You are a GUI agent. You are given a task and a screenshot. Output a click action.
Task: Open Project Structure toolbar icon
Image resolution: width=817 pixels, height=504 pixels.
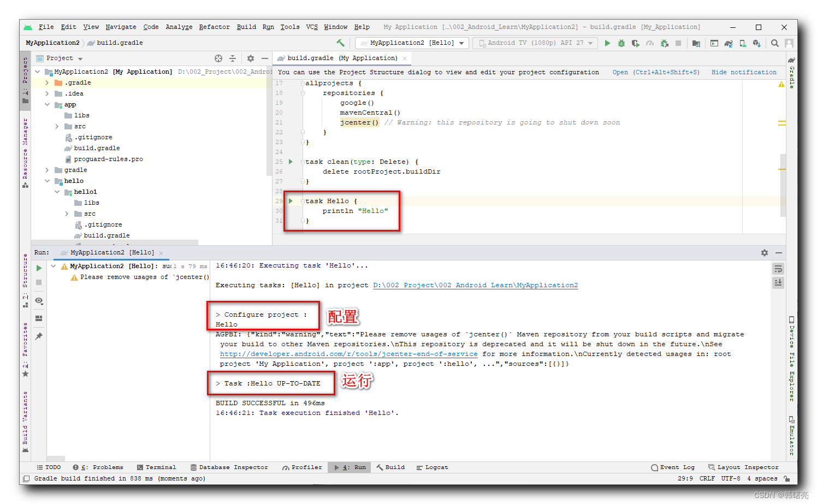(x=696, y=43)
